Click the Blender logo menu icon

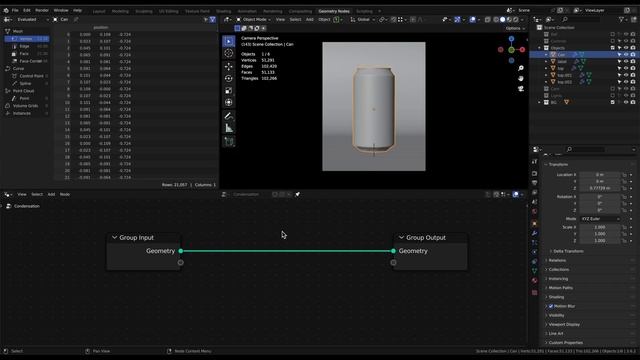click(x=6, y=10)
